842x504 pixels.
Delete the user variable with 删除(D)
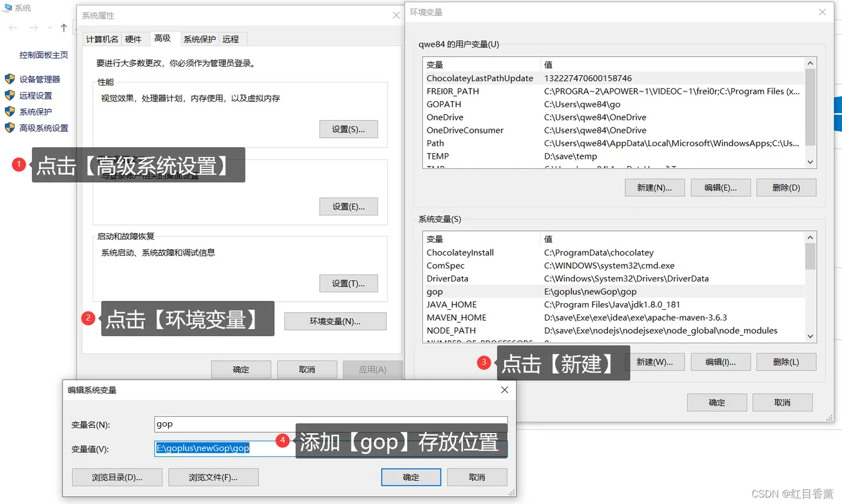[786, 188]
